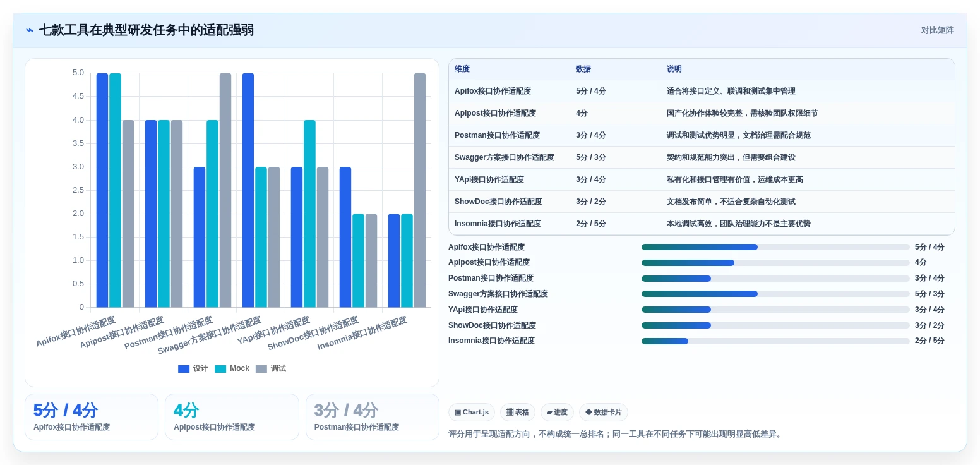Click the YApi Mock bar in chart

[309, 214]
